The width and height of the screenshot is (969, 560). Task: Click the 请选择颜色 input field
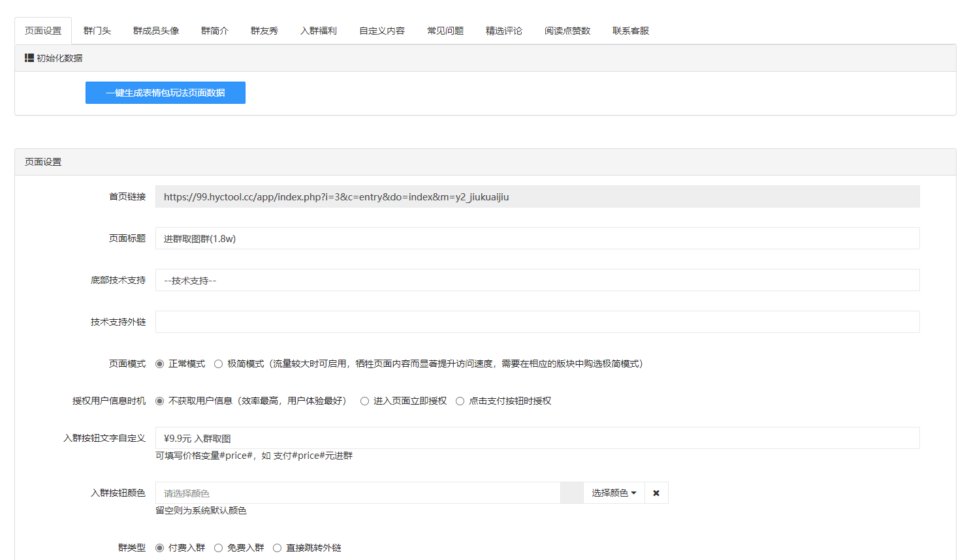coord(357,493)
